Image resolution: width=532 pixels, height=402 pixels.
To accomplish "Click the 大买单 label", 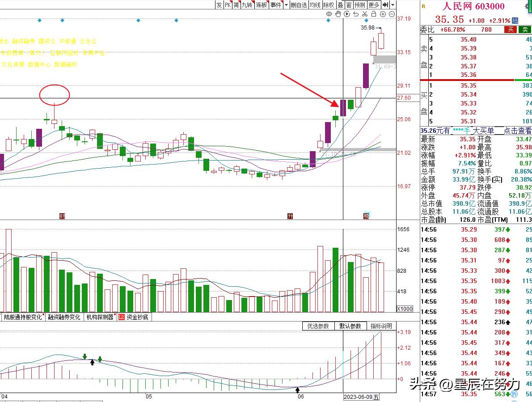I will [483, 131].
